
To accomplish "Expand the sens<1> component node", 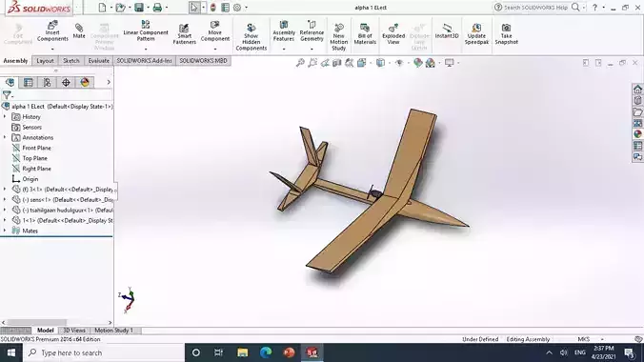I will (5, 199).
